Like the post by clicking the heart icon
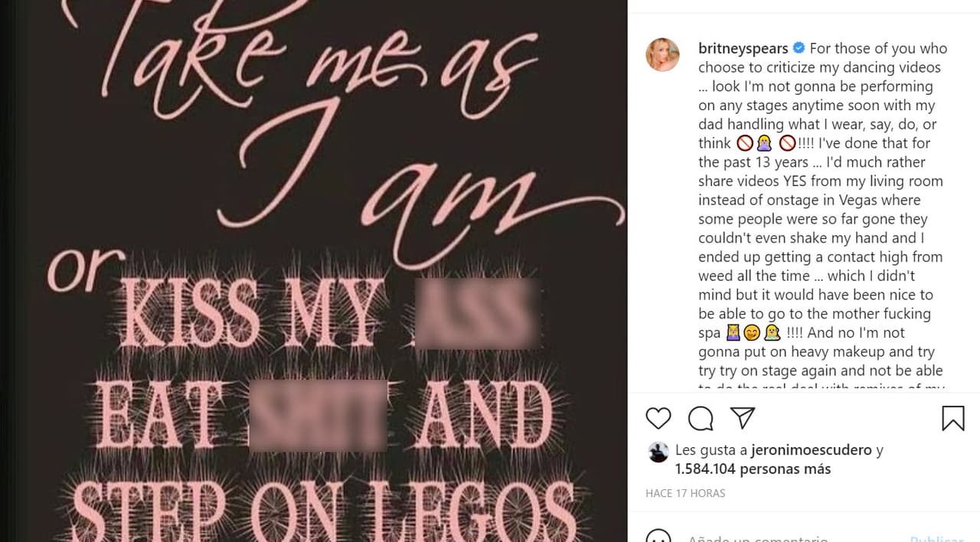Screen dimensions: 980x542 (x=658, y=418)
